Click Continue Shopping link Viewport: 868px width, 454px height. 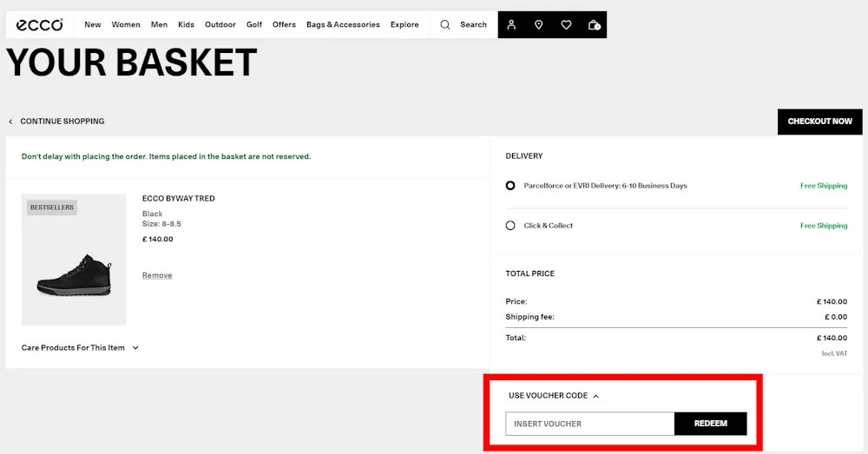tap(62, 122)
